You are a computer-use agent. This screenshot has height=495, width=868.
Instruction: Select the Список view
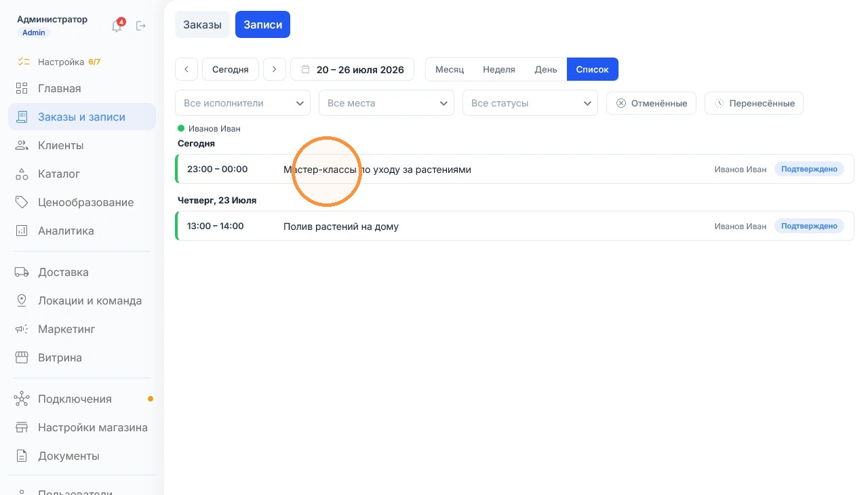click(593, 69)
